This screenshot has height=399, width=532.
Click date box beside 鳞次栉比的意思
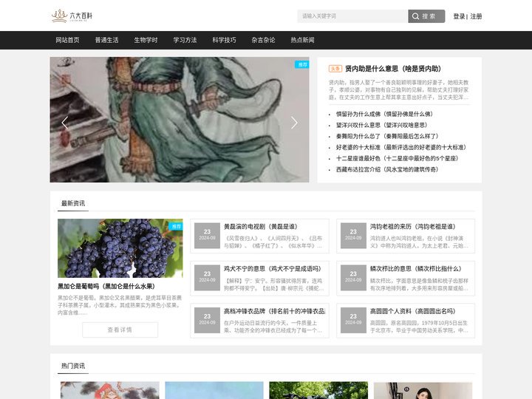(x=353, y=278)
